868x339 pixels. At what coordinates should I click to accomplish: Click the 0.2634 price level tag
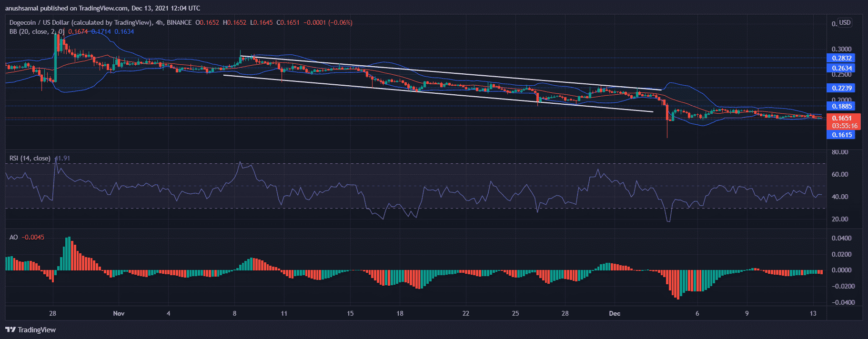point(841,68)
